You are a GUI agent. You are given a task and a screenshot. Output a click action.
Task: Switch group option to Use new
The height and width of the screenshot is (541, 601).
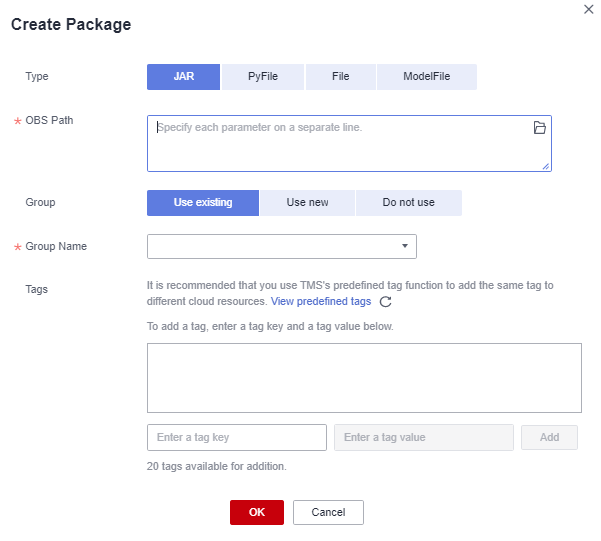coord(307,203)
